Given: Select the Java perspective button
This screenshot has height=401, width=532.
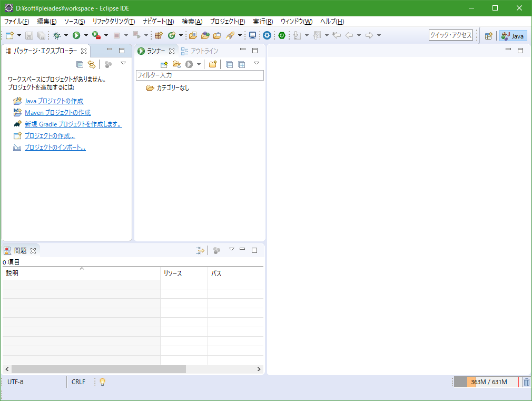Looking at the screenshot, I should [513, 36].
